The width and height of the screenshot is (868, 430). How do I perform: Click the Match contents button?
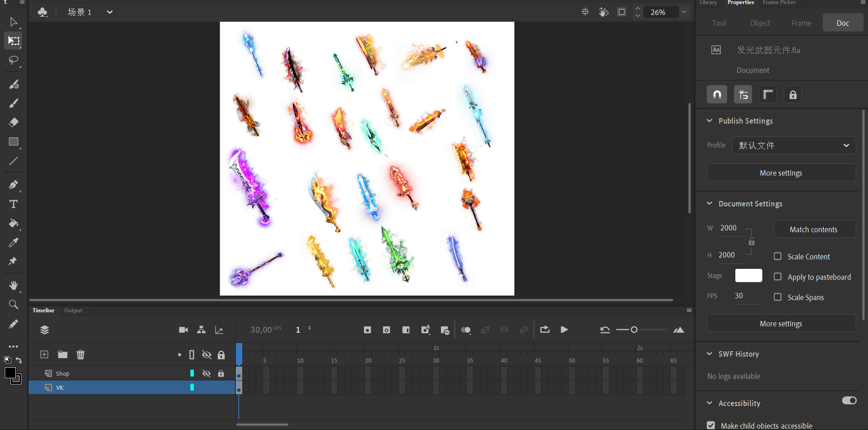(814, 229)
